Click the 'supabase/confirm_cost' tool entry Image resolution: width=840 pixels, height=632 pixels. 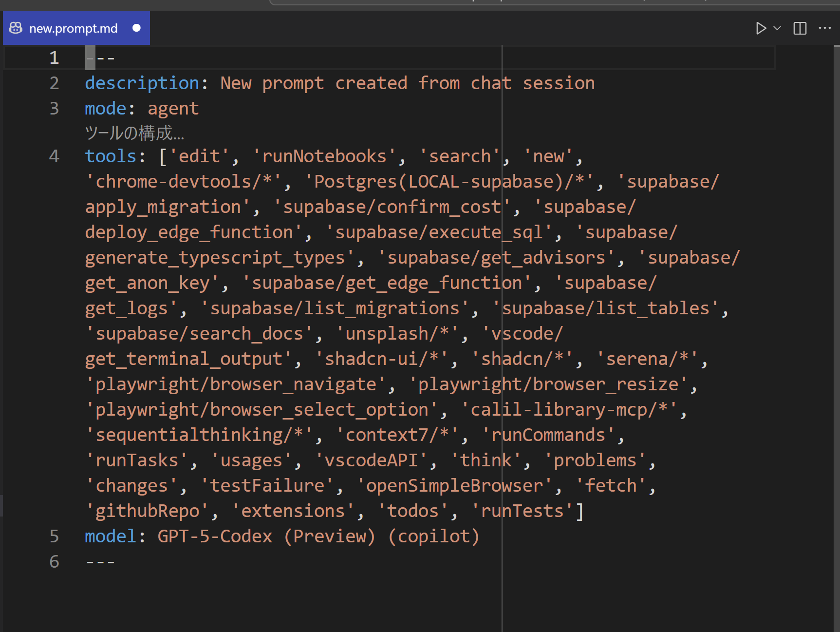pyautogui.click(x=392, y=207)
